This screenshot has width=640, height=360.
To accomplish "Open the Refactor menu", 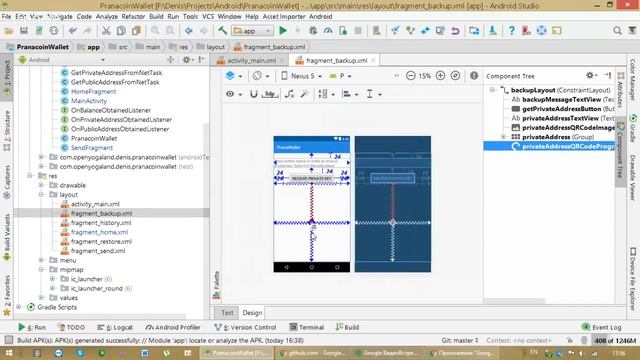I will (133, 16).
